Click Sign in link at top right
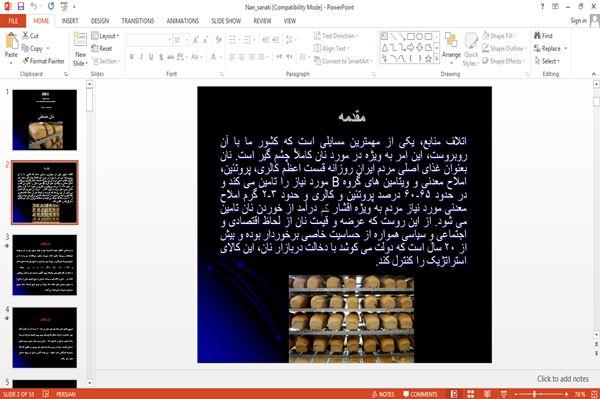This screenshot has height=399, width=600. tap(578, 21)
